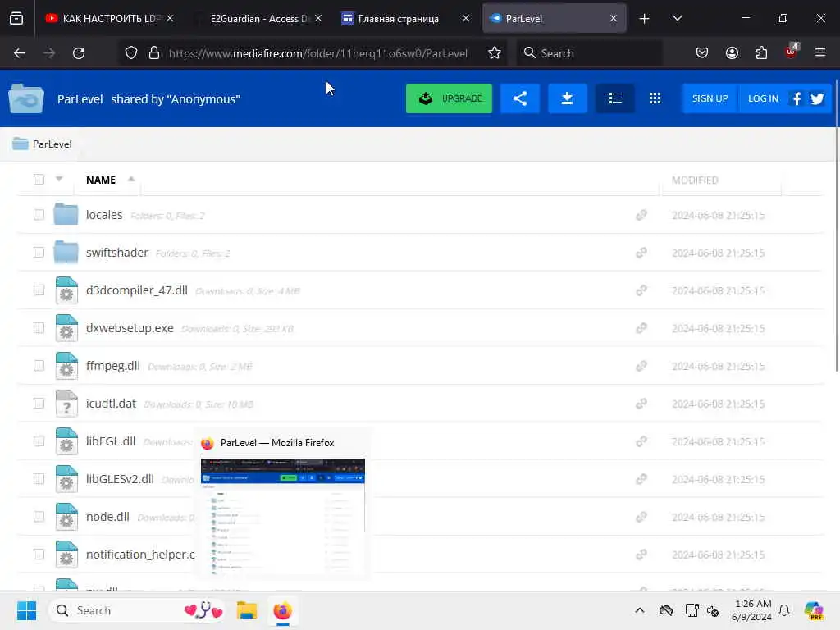The height and width of the screenshot is (630, 840).
Task: Open the Firefox view tab-list icon
Action: (16, 19)
